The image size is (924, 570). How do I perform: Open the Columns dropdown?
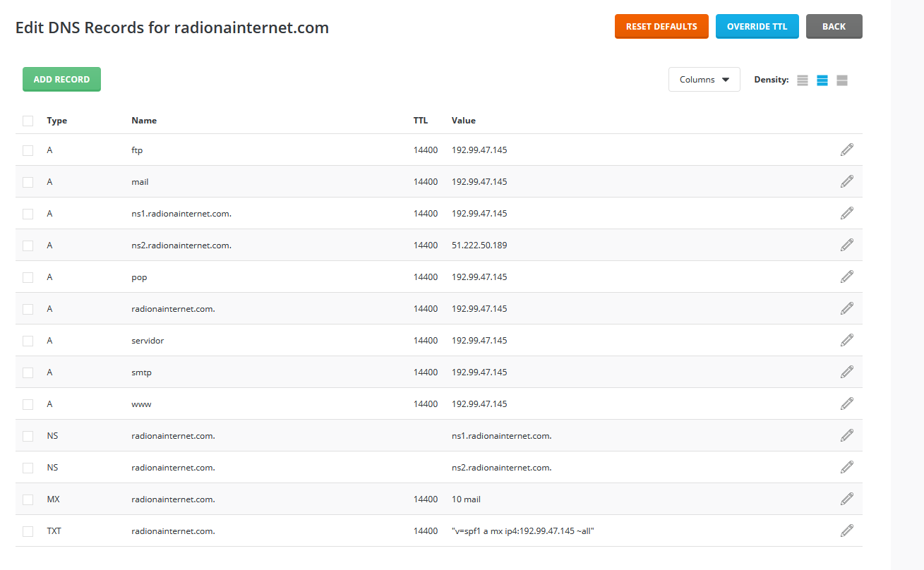tap(704, 80)
